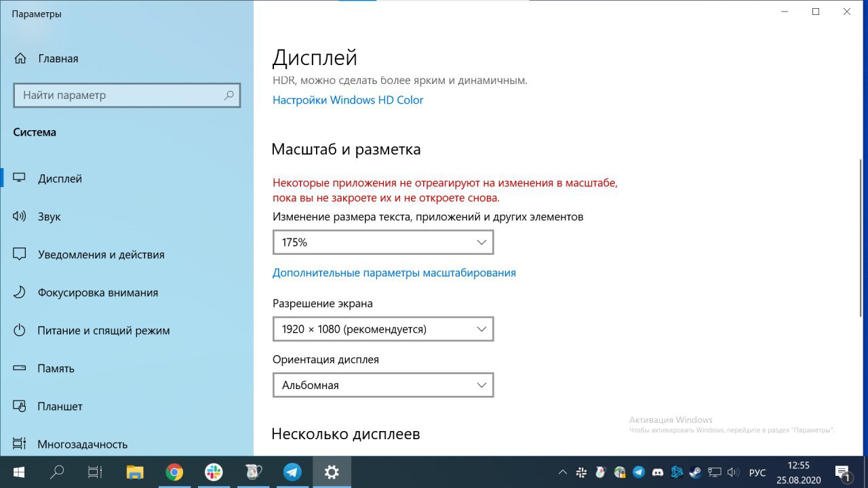The width and height of the screenshot is (868, 488).
Task: Click the globe with padlock tray icon
Action: (620, 472)
